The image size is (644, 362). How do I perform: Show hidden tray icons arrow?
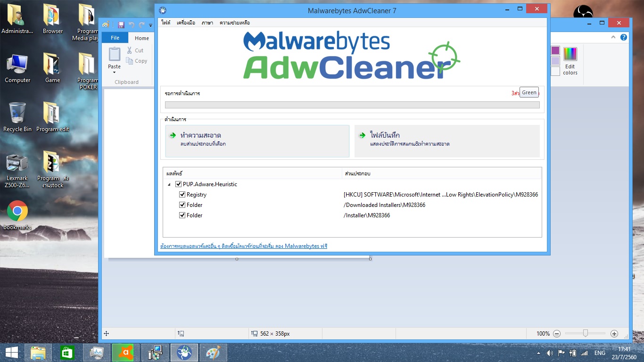coord(539,353)
